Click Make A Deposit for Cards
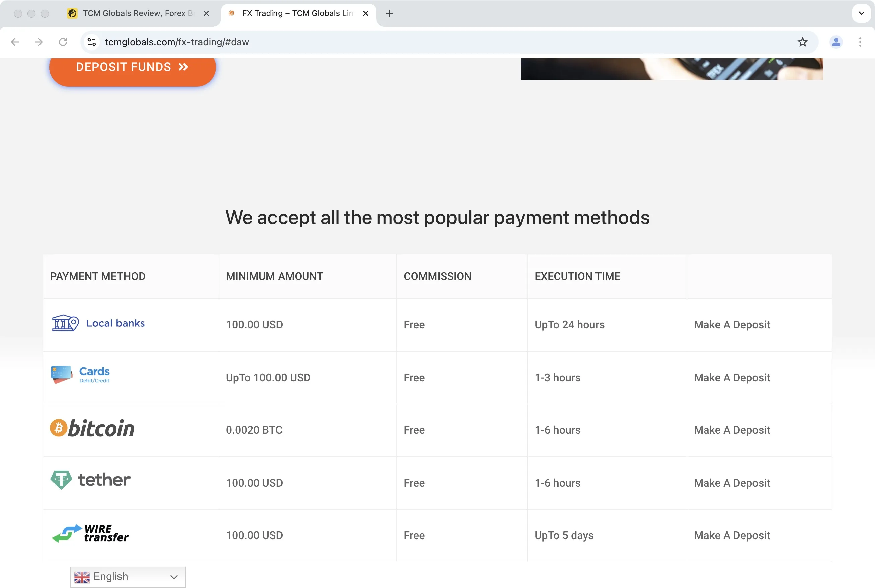 point(732,378)
